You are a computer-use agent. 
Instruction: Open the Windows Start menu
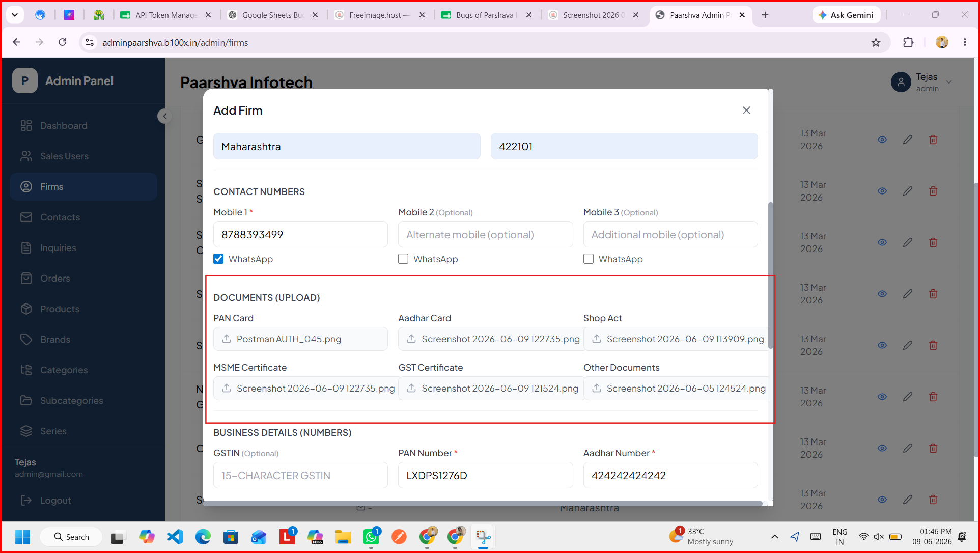tap(22, 537)
